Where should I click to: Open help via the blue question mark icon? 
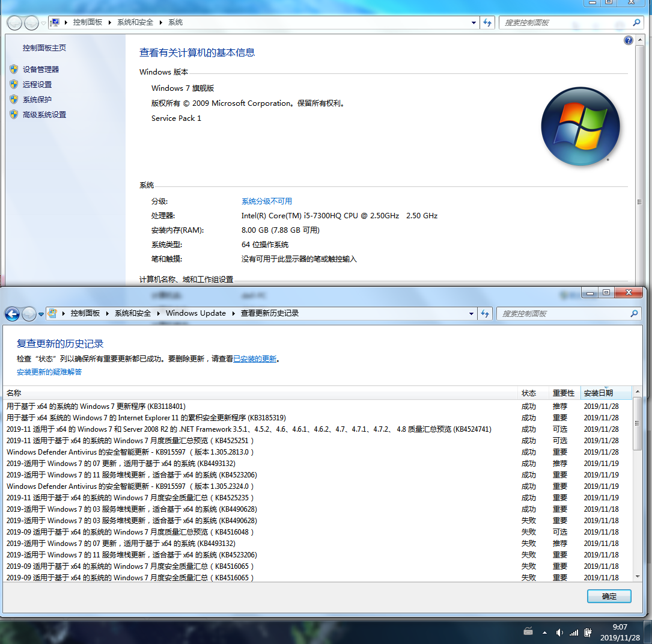629,40
